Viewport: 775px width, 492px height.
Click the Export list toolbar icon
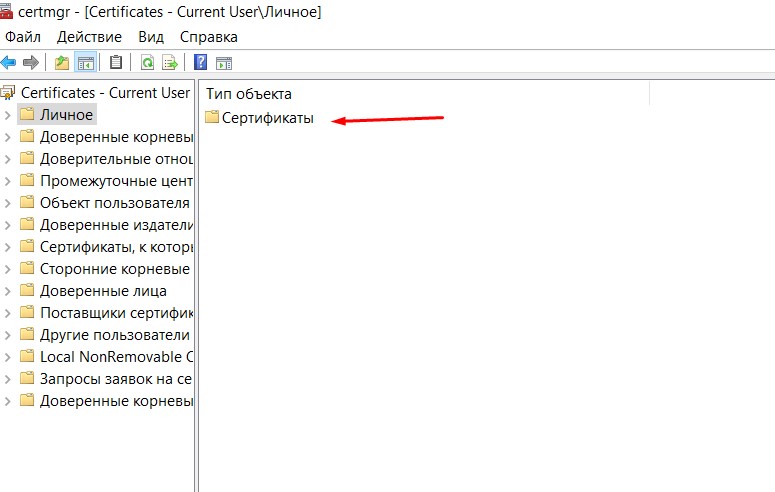click(170, 62)
